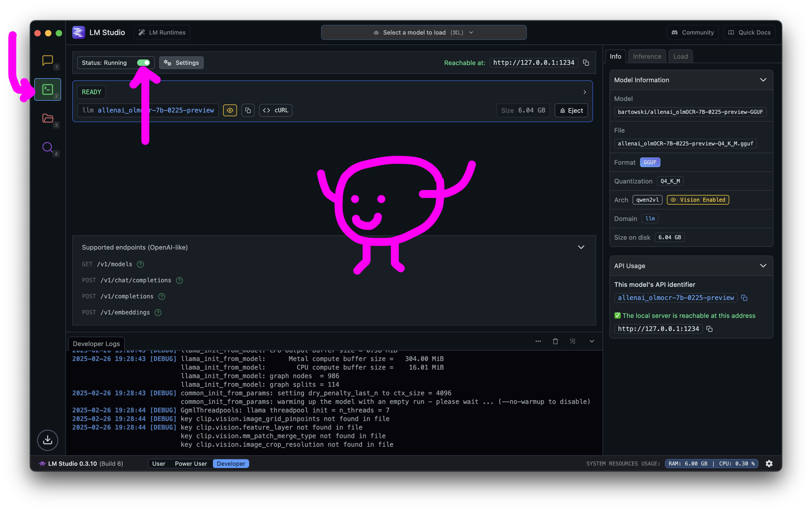Image resolution: width=812 pixels, height=511 pixels.
Task: Open the Community link
Action: [693, 32]
